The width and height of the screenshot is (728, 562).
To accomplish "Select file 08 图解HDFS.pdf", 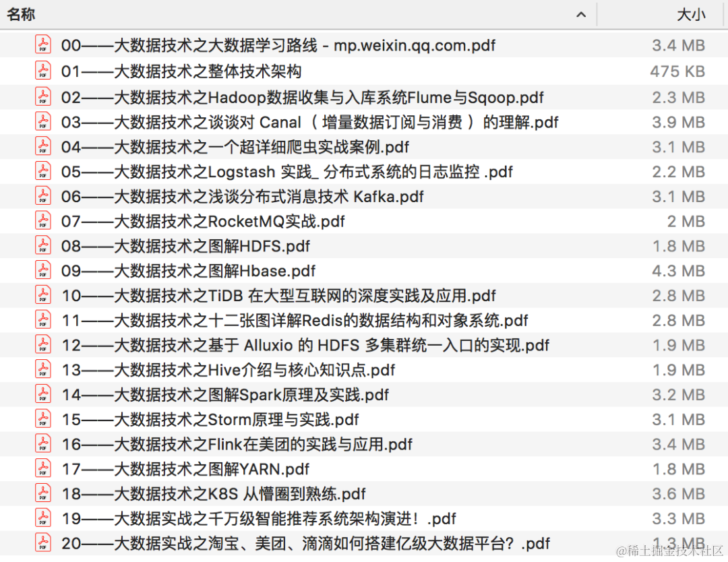I will tap(185, 247).
